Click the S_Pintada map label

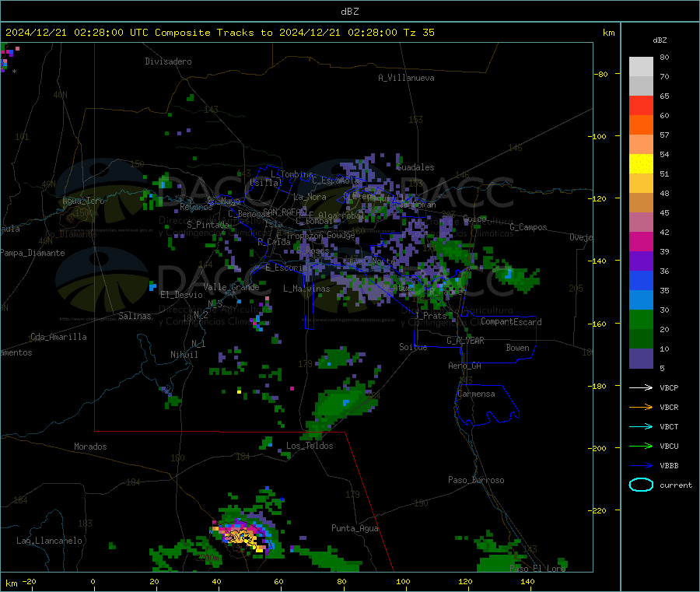[208, 225]
